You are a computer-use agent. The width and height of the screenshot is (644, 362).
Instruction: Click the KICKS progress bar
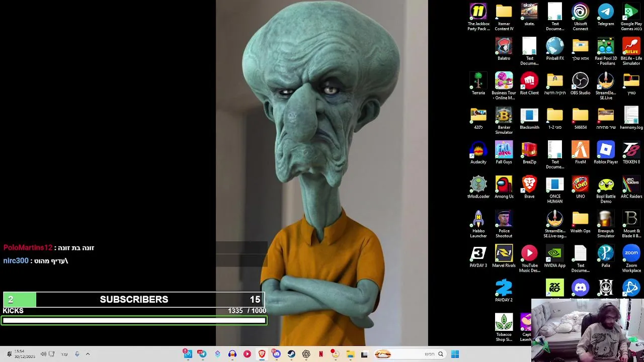[x=134, y=320]
